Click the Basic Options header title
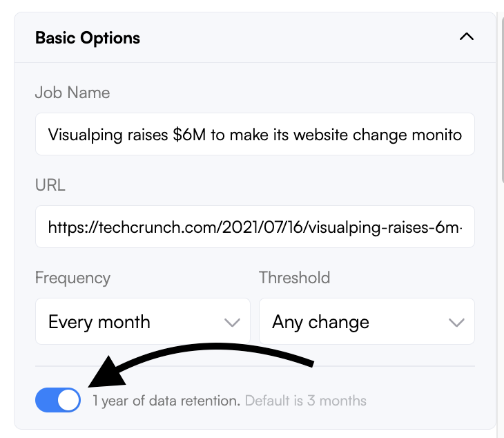This screenshot has height=438, width=504. tap(88, 38)
